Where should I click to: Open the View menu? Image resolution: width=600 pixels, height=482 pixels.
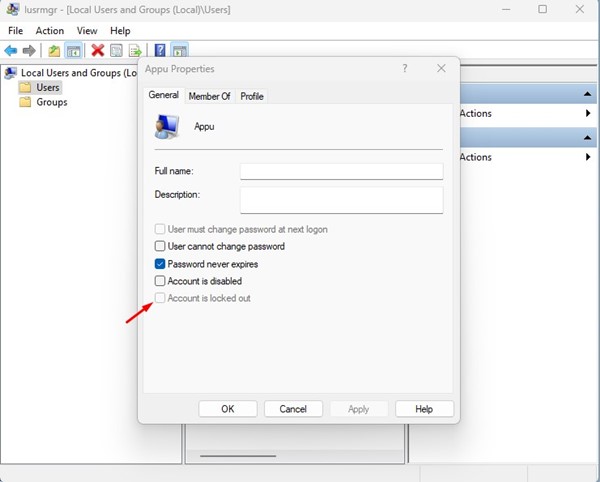[x=87, y=31]
